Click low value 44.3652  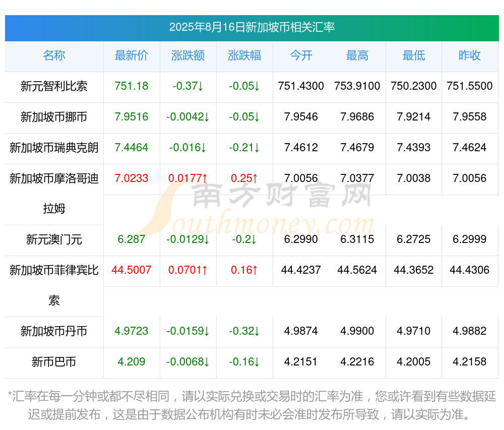click(414, 270)
